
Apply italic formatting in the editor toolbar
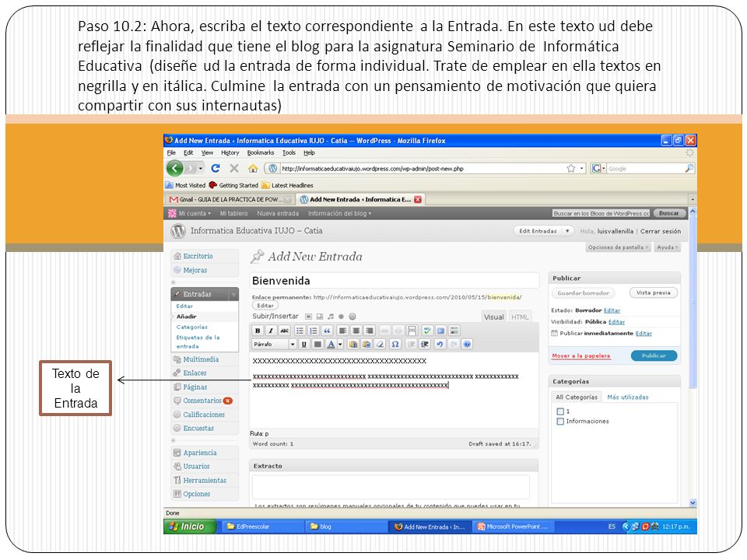(271, 331)
